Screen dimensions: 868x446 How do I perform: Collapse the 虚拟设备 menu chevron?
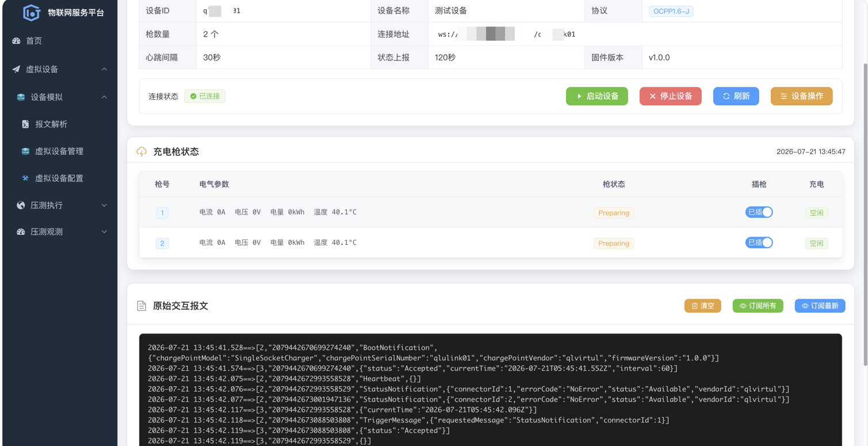[104, 69]
